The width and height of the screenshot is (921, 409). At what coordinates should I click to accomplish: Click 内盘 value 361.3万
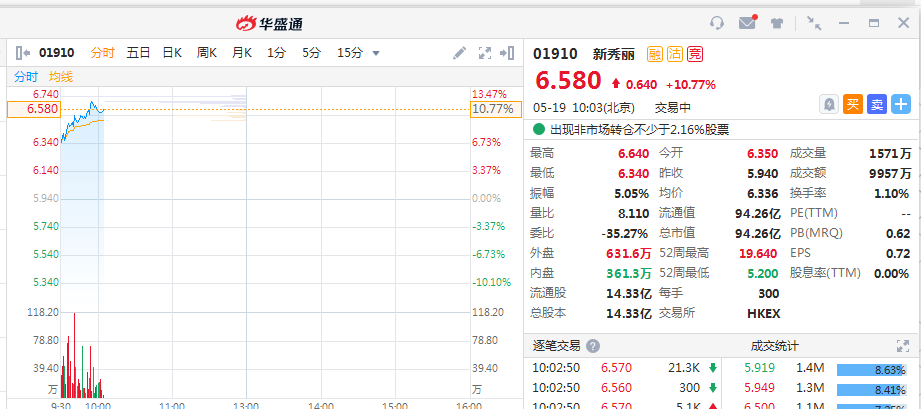628,273
